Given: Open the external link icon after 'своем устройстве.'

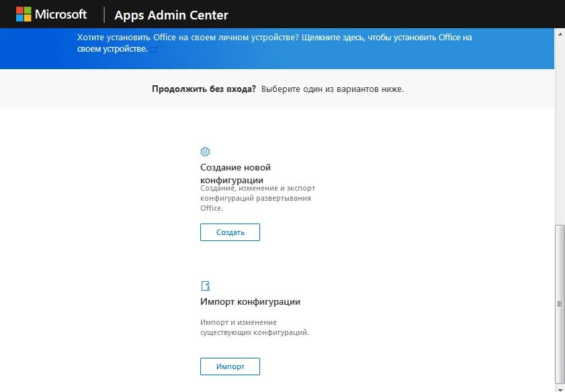Looking at the screenshot, I should click(x=154, y=49).
